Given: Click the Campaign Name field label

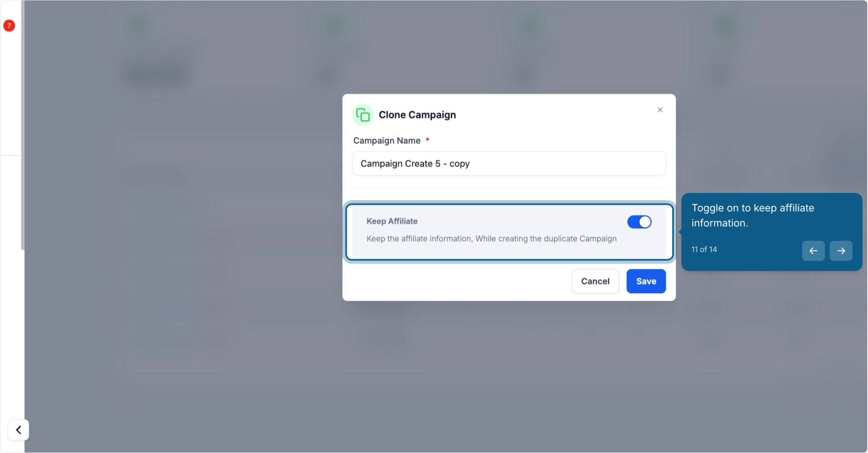Looking at the screenshot, I should pos(387,141).
